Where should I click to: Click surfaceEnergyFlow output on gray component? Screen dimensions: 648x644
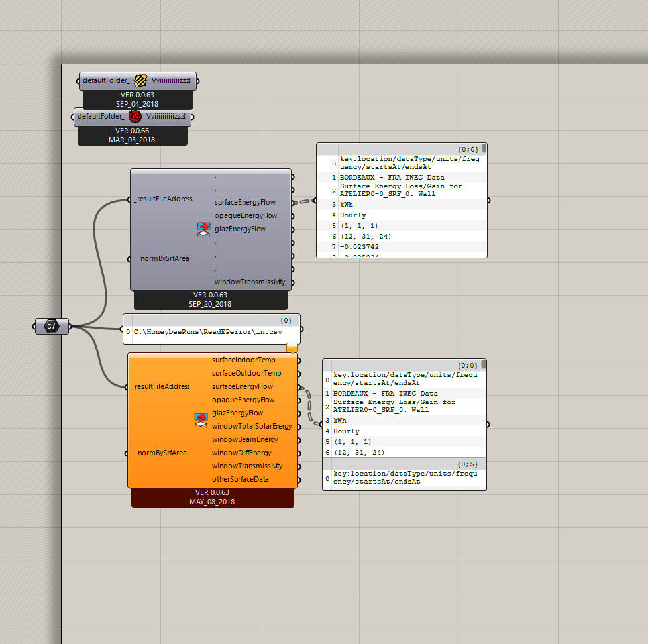[244, 202]
